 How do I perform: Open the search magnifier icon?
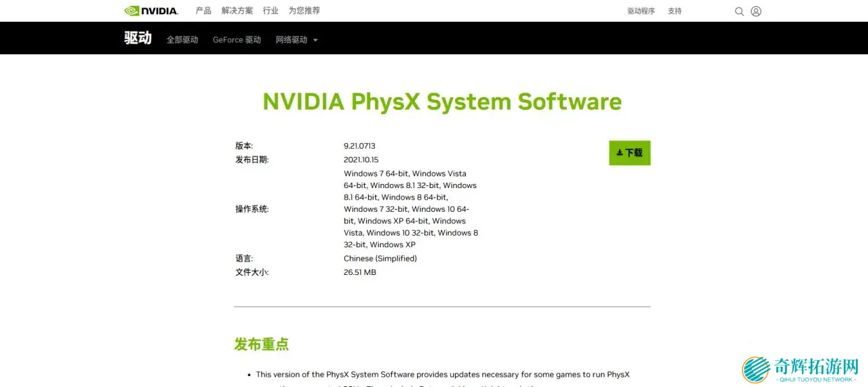tap(739, 12)
